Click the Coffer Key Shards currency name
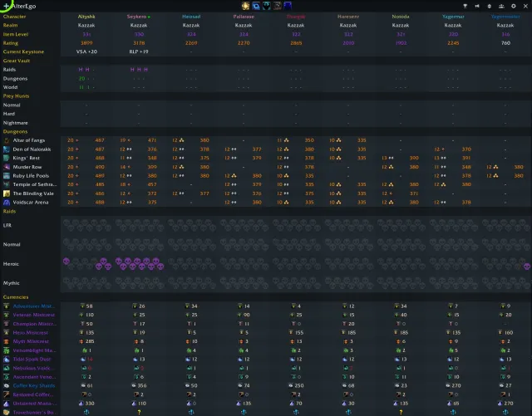Screen dimensions: 532x416 (34, 385)
